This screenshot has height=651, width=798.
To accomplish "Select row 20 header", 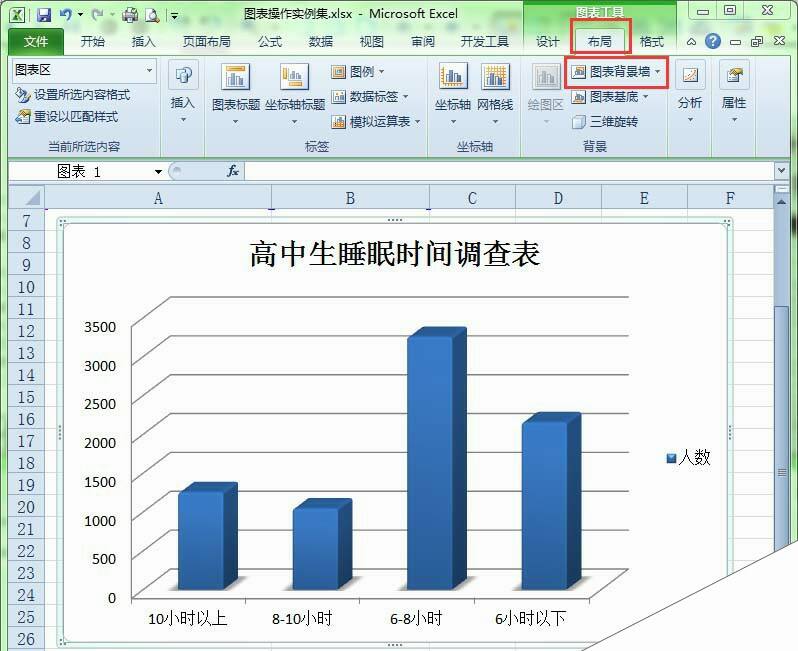I will tap(26, 507).
